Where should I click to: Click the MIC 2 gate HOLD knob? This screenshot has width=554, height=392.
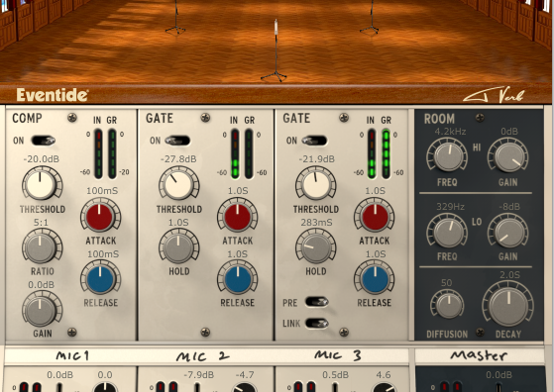(x=178, y=247)
